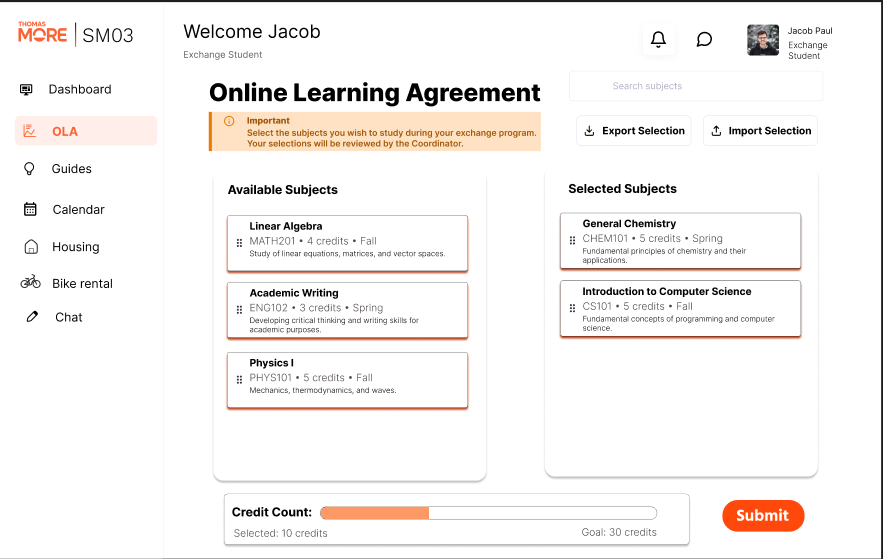The width and height of the screenshot is (883, 559).
Task: Open Bike rental section
Action: 82,284
